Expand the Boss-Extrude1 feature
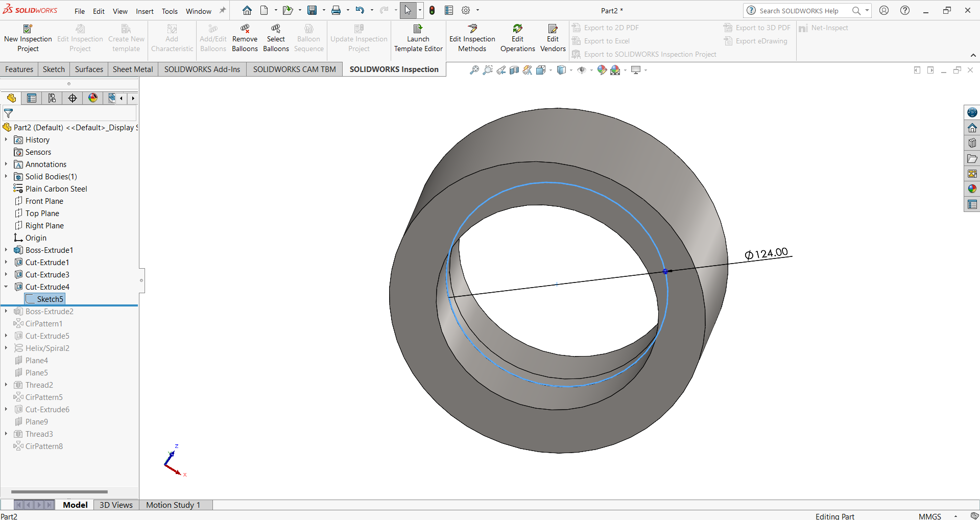Screen dimensions: 980x520 pyautogui.click(x=6, y=250)
